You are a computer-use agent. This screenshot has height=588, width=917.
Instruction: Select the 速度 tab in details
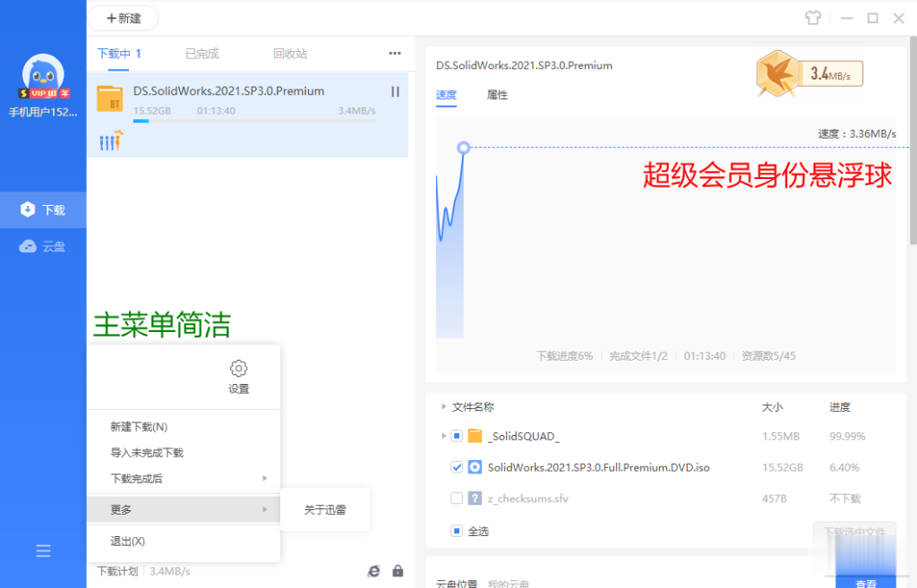coord(446,95)
